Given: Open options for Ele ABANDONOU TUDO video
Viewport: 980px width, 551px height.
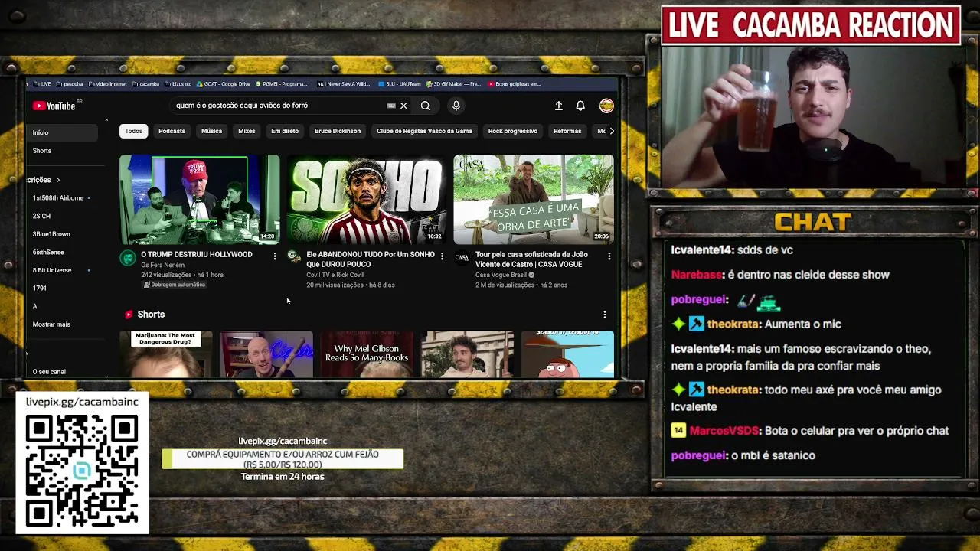Looking at the screenshot, I should coord(442,256).
